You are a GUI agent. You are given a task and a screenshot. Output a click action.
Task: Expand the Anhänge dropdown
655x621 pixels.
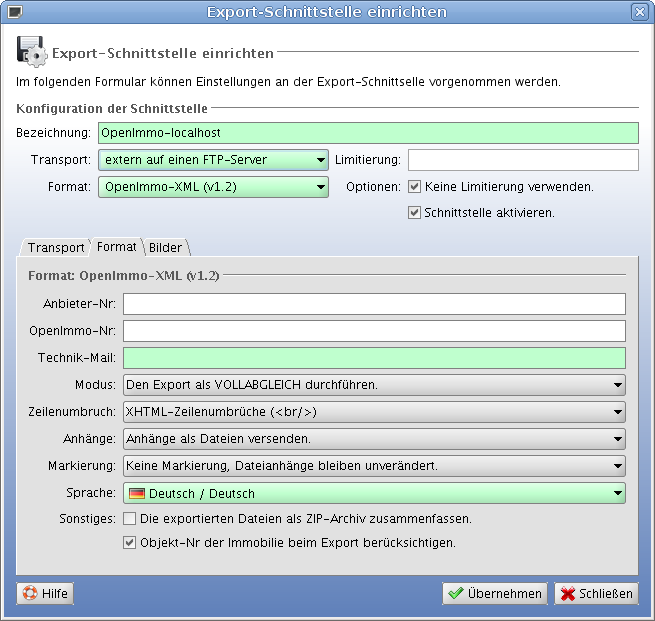click(x=374, y=439)
